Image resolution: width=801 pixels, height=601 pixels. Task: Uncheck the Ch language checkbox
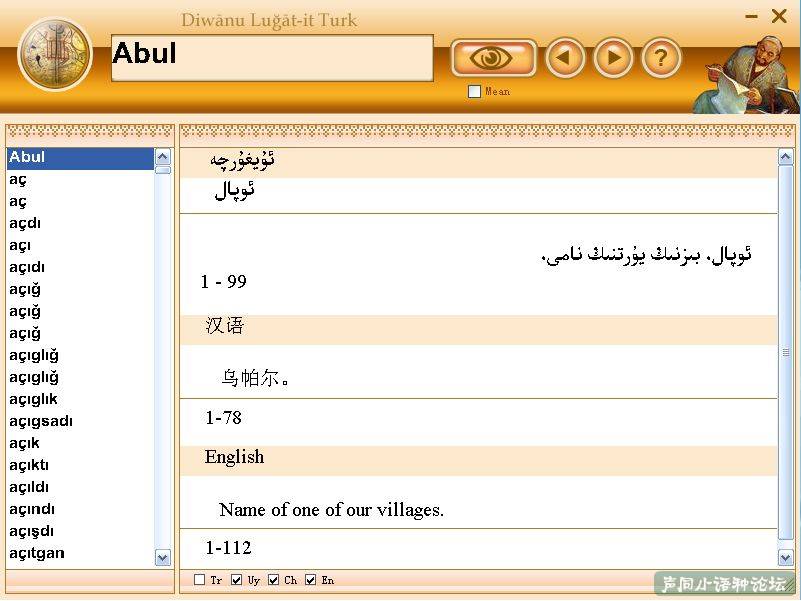[x=273, y=580]
